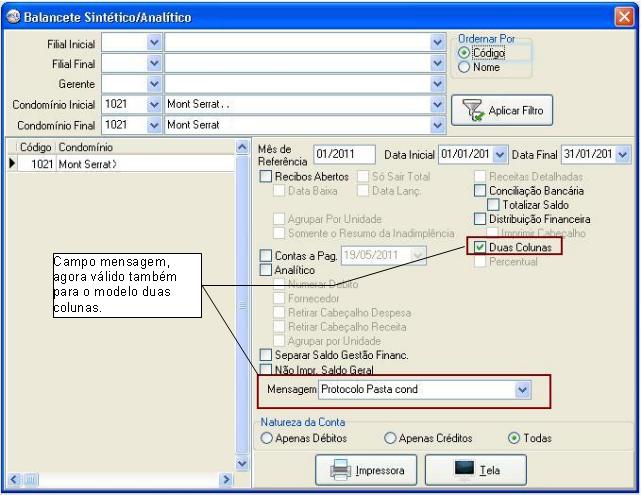Open the Gerente code dropdown
Image resolution: width=641 pixels, height=495 pixels.
coord(154,84)
